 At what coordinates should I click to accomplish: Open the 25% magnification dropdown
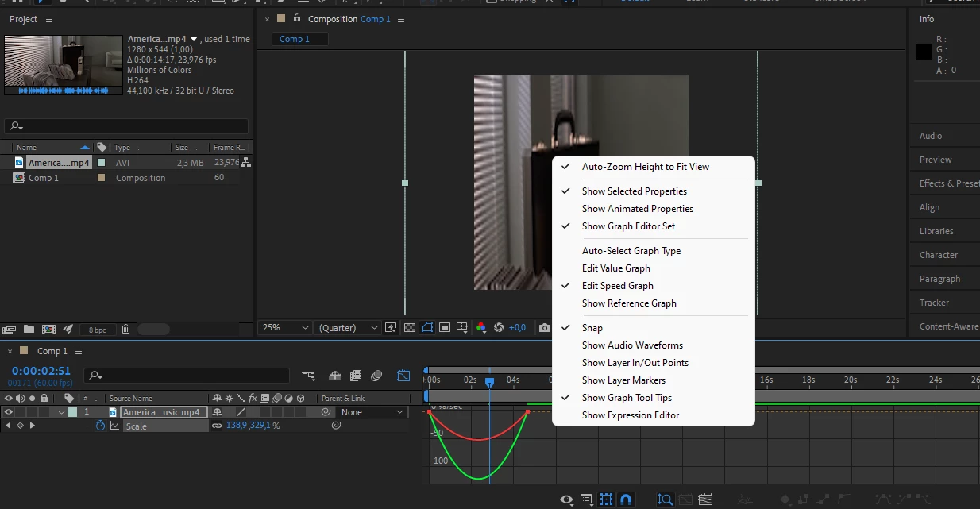[x=285, y=327]
